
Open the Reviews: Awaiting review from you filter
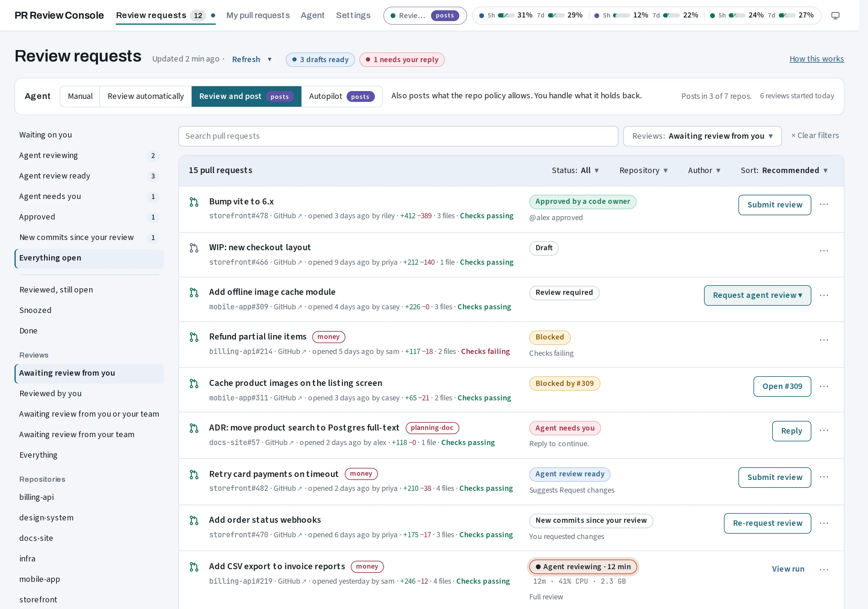tap(702, 136)
